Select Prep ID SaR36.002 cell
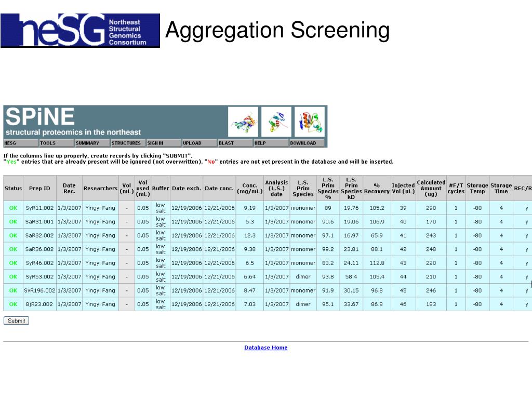This screenshot has height=399, width=532. [39, 249]
